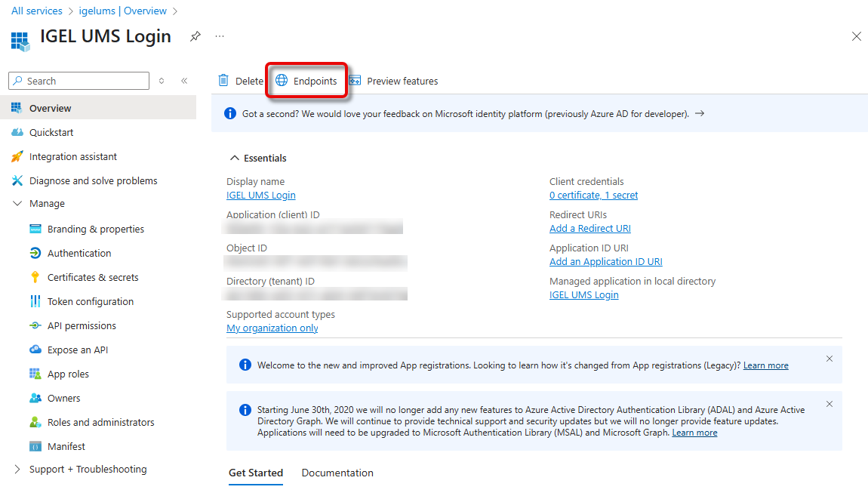Collapse the Manage section
Screen dimensions: 868x496
point(17,204)
